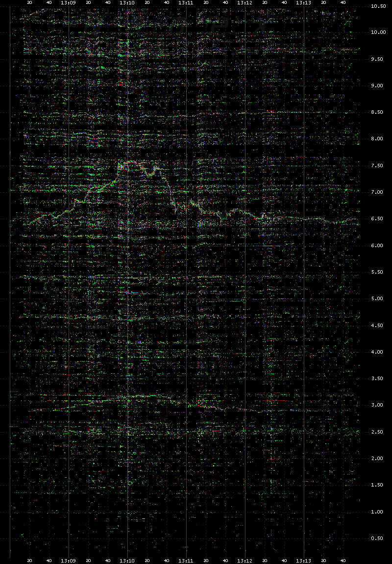Viewport: 392px width, 564px height.
Task: Select 13:10 on the bottom time axis
Action: click(127, 561)
